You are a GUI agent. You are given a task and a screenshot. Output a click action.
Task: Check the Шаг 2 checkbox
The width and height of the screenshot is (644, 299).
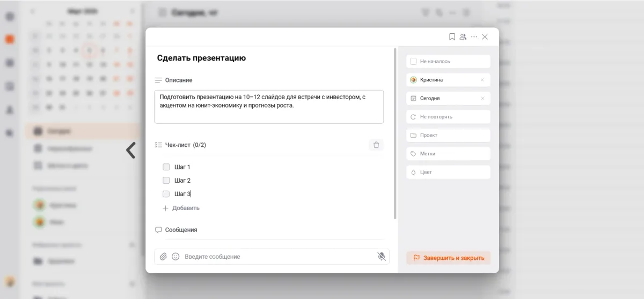click(166, 181)
